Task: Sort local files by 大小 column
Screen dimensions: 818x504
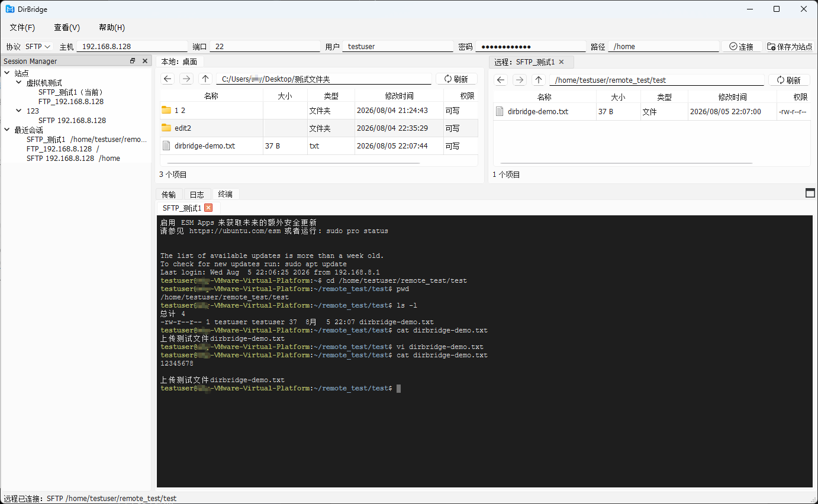Action: 285,96
